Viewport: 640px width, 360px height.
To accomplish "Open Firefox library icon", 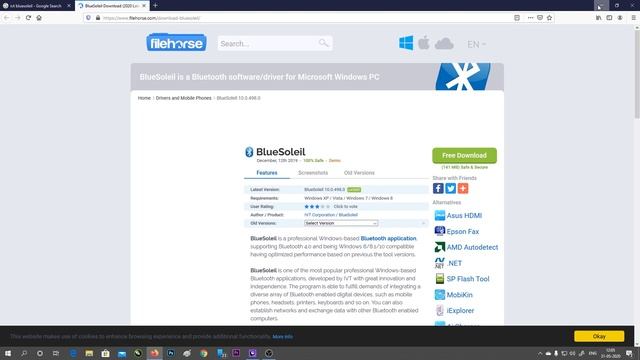I will tap(598, 18).
